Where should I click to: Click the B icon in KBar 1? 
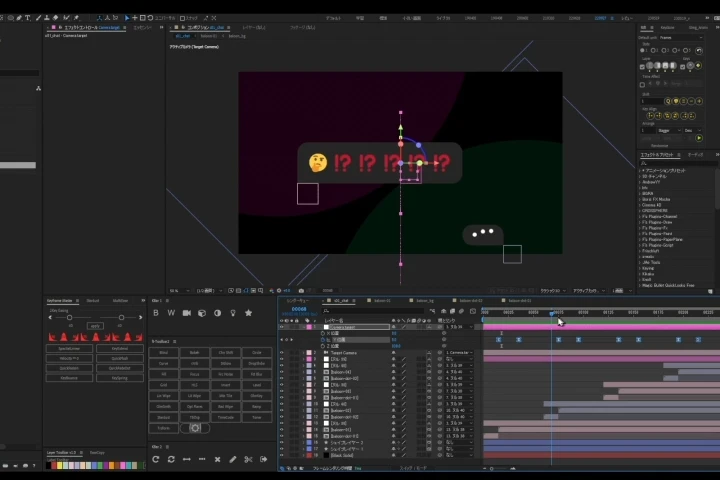pos(156,313)
